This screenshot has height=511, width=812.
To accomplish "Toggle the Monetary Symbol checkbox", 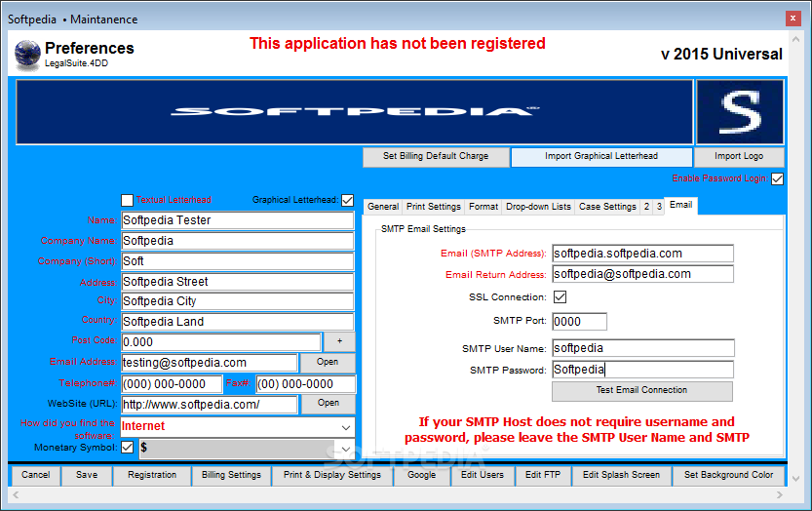I will tap(127, 448).
